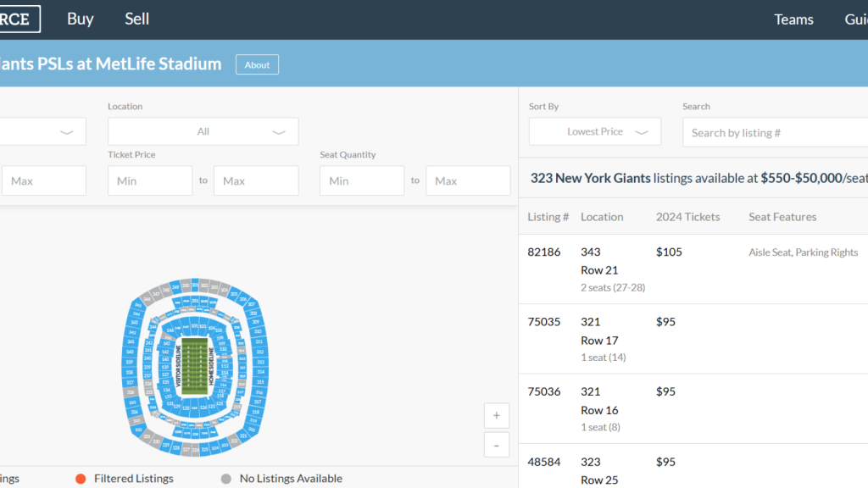This screenshot has height=488, width=868.
Task: Click the Ticket Price Max field
Action: (256, 180)
